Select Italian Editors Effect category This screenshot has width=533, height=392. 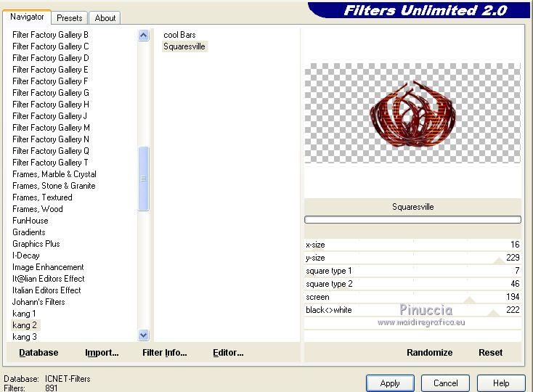[46, 290]
